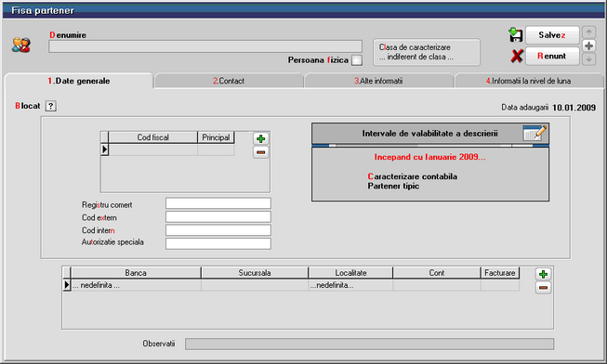Switch to the Contact tab
The height and width of the screenshot is (364, 607).
tap(229, 81)
